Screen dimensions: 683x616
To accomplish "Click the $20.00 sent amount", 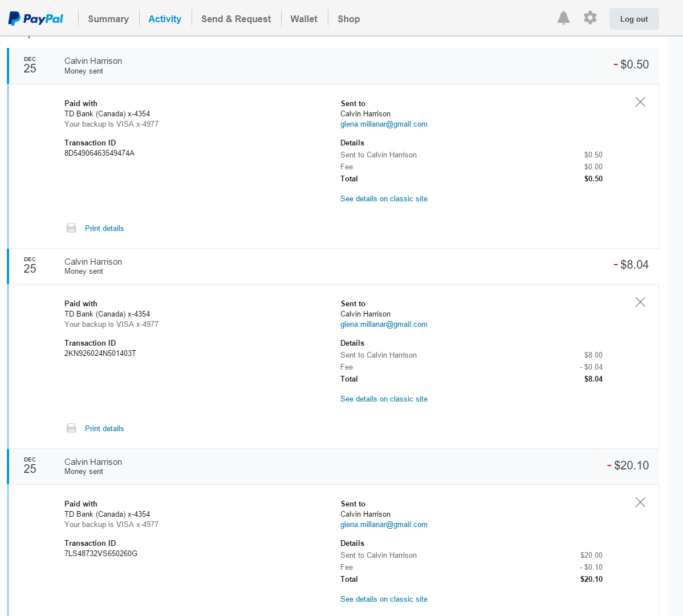I will [592, 556].
